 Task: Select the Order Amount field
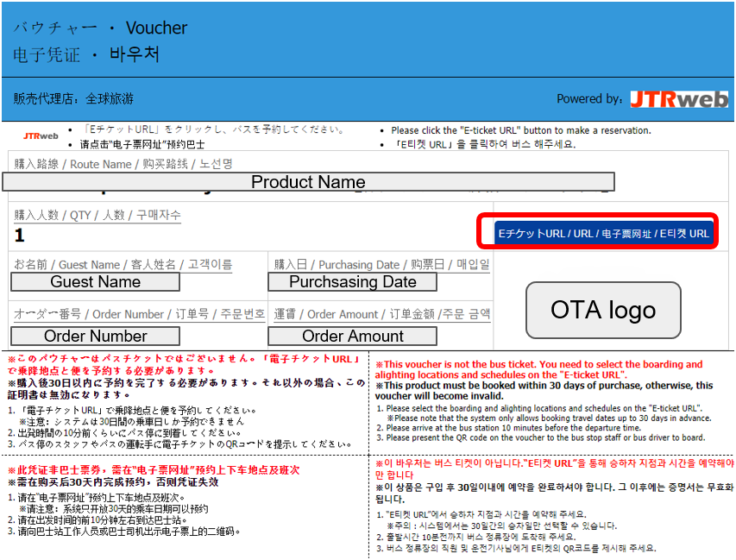[x=352, y=337]
